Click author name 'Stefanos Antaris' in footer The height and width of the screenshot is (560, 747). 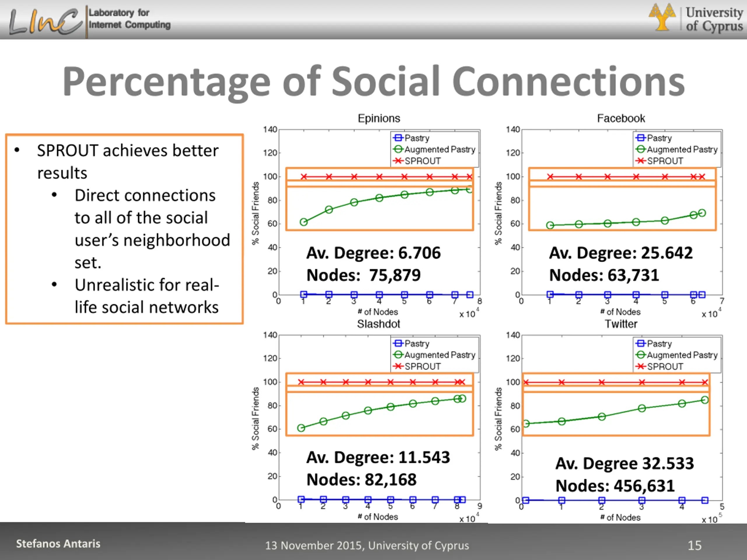click(58, 544)
